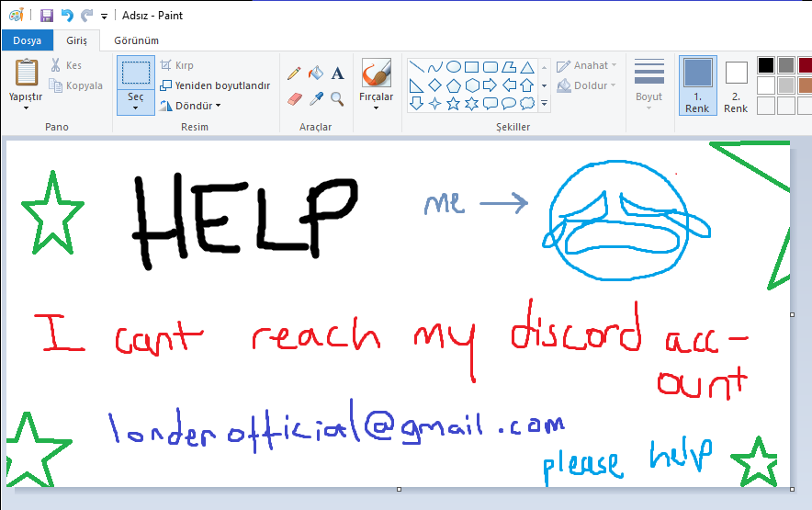This screenshot has width=812, height=510.
Task: Choose the Rounded rectangle shape
Action: pyautogui.click(x=491, y=67)
